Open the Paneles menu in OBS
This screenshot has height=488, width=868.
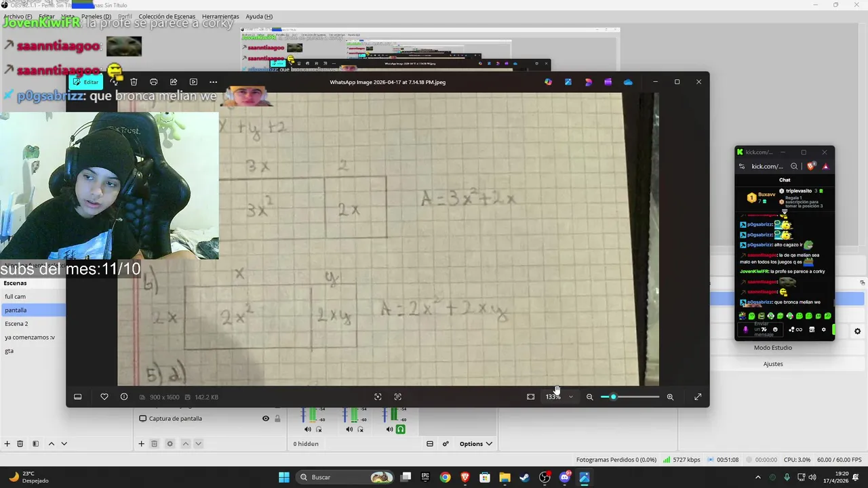(96, 16)
